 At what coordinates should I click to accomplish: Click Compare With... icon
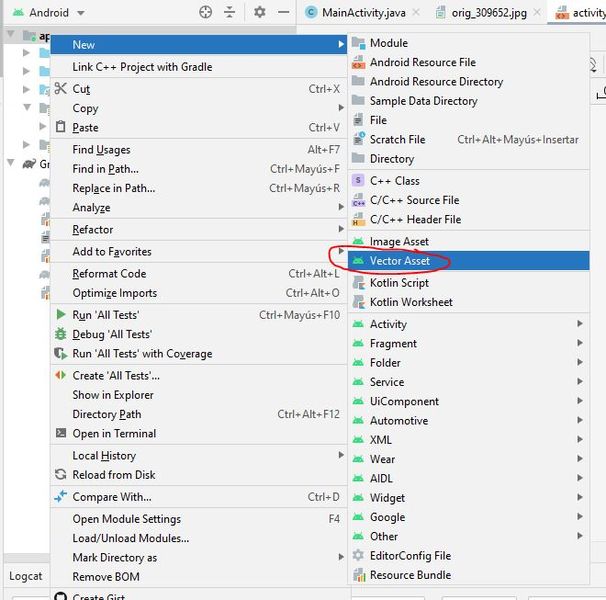click(x=61, y=496)
